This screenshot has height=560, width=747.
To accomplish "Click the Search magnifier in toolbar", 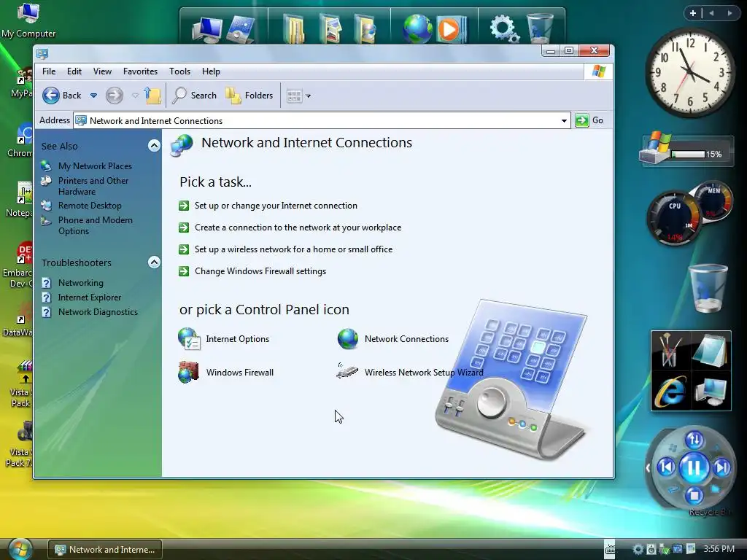I will click(x=194, y=96).
